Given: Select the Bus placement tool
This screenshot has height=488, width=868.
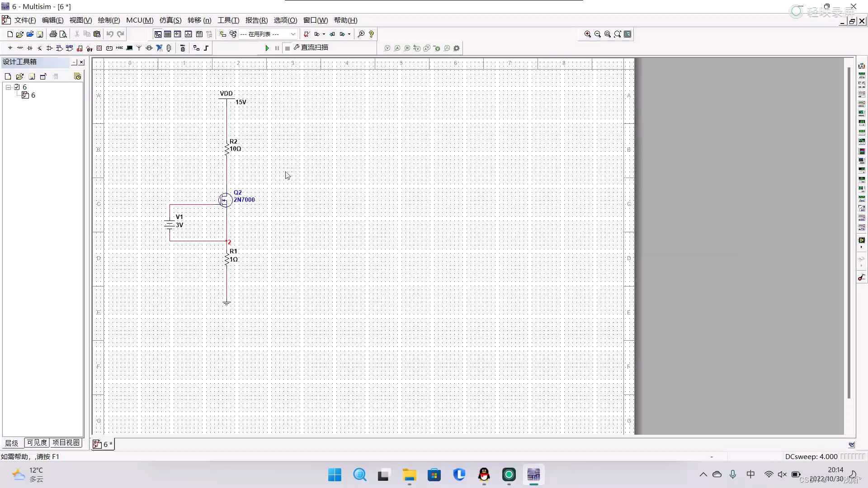Looking at the screenshot, I should pos(206,48).
